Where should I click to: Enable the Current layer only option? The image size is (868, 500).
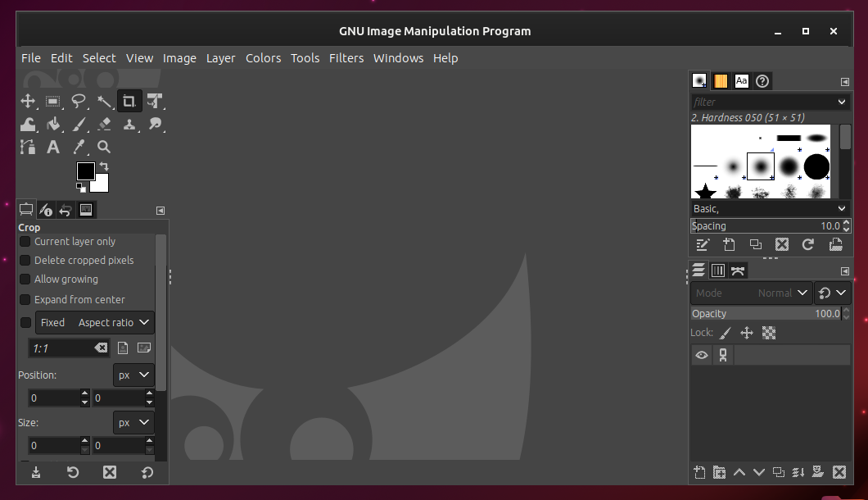(25, 241)
